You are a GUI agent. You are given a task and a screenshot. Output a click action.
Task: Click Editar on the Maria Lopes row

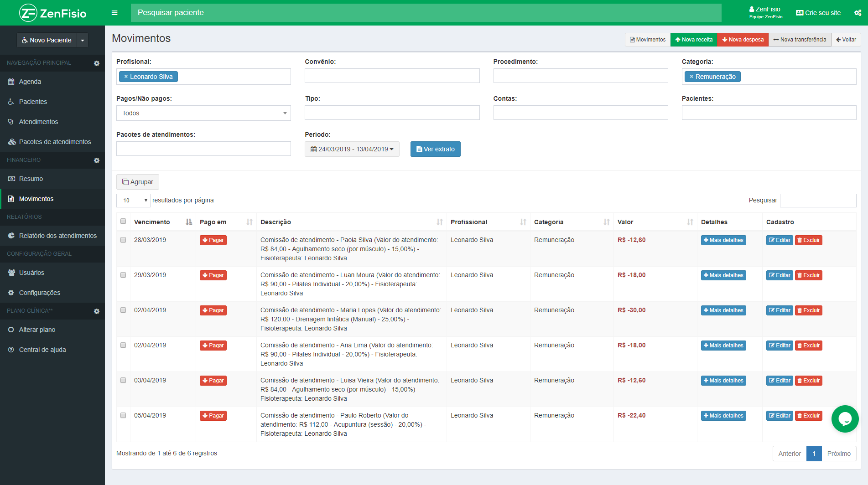(780, 310)
